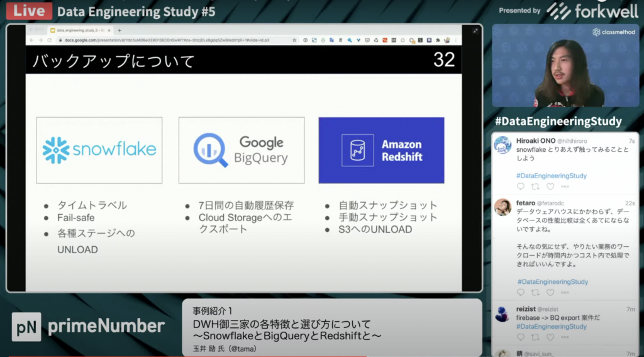Open a new browser tab with plus button
The image size is (644, 357).
click(120, 30)
